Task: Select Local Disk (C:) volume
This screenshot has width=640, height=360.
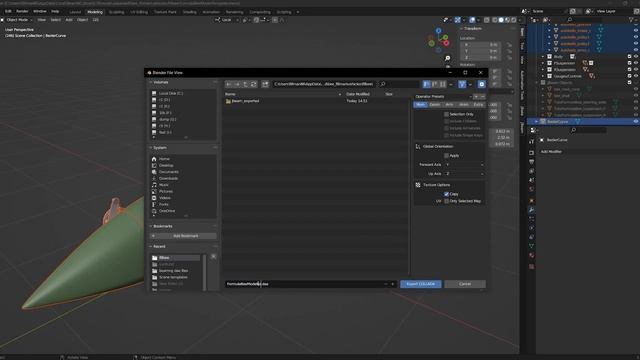Action: [171, 93]
